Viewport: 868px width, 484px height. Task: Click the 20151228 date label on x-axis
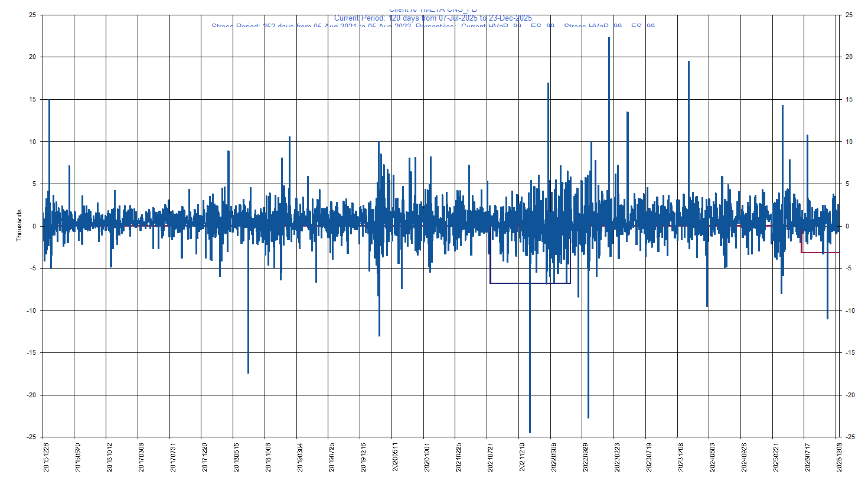point(46,457)
